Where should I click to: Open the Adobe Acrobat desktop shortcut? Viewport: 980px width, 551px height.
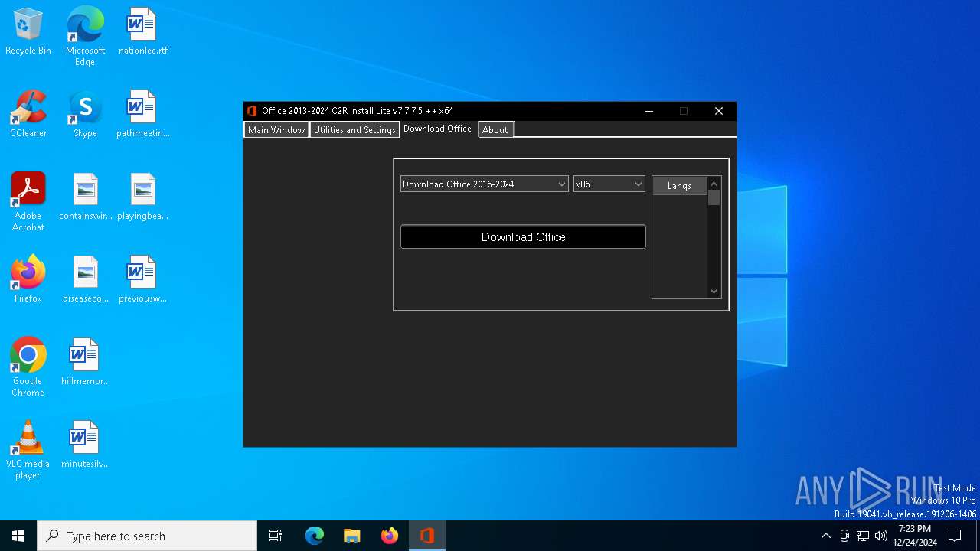click(x=28, y=202)
